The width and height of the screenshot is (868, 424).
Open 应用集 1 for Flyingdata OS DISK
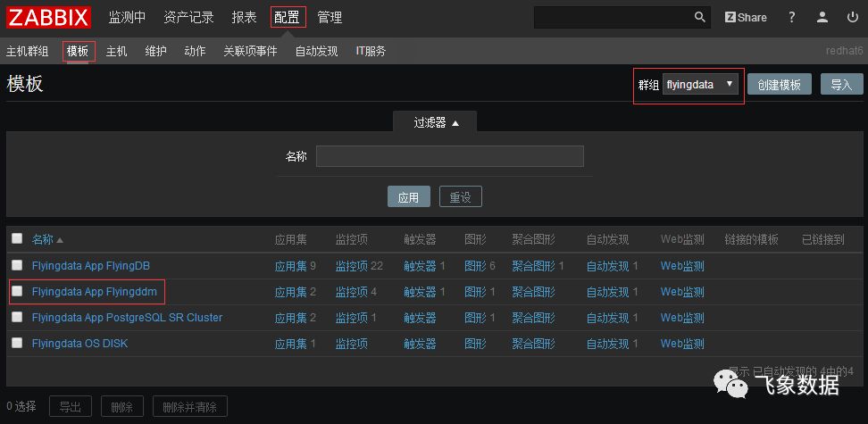click(290, 344)
